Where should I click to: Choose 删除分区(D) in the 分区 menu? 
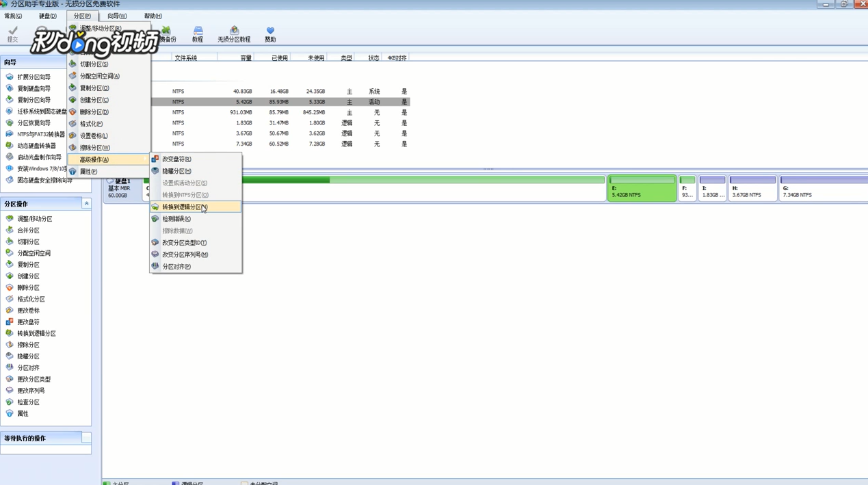[109, 112]
